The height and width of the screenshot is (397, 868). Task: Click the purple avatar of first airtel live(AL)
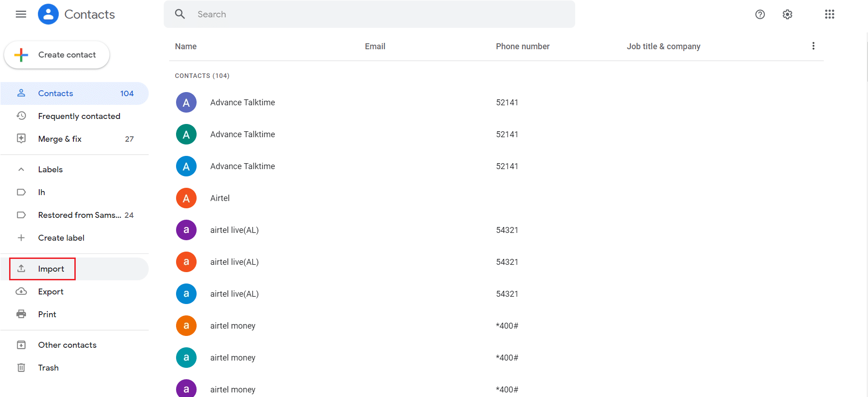186,230
